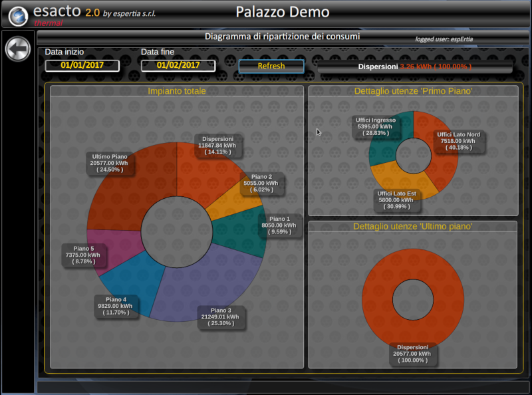Viewport: 532px width, 395px height.
Task: Click the back arrow button
Action: (18, 49)
